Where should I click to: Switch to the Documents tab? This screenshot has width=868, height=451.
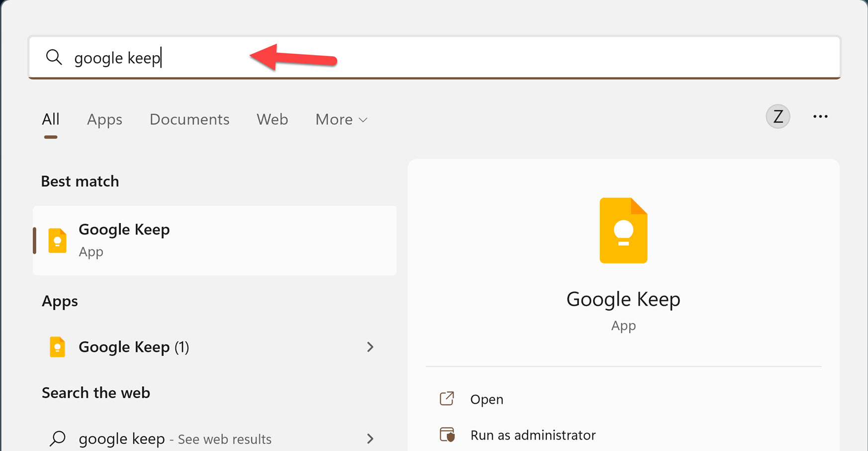click(189, 119)
